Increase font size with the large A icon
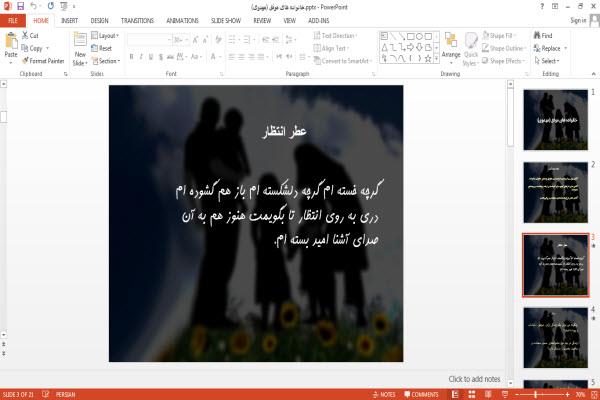 (196, 39)
